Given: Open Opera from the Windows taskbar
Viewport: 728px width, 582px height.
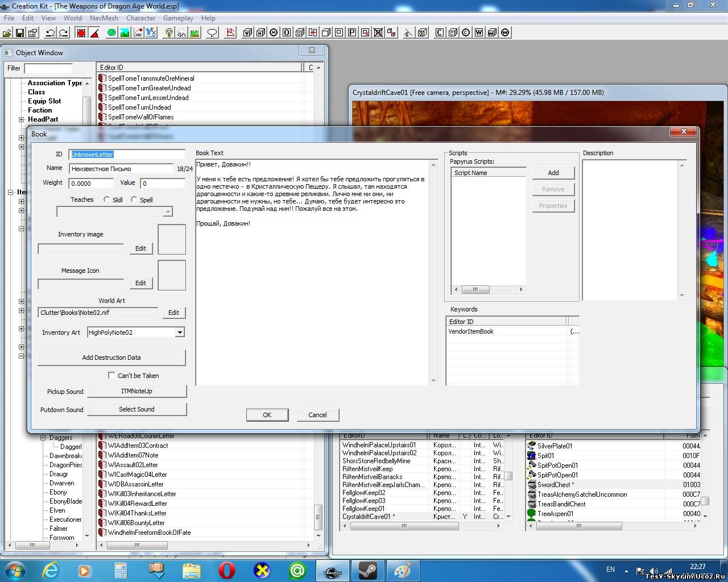Looking at the screenshot, I should (x=226, y=570).
